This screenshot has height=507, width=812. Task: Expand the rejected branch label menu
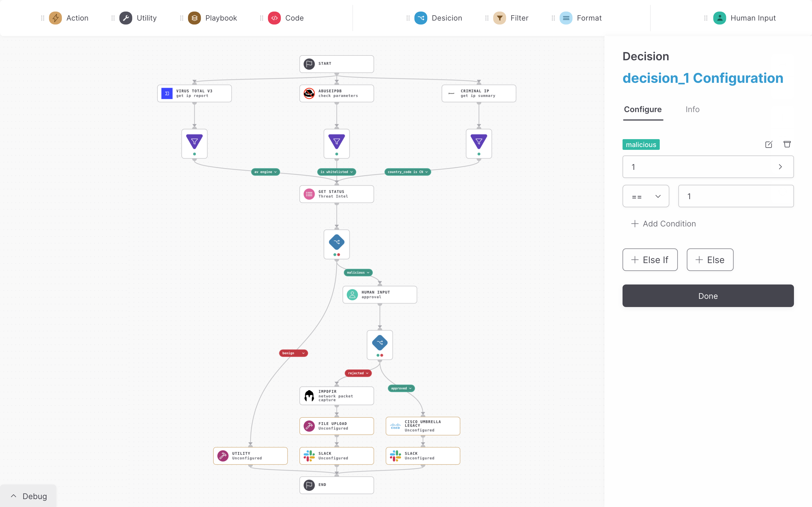click(x=367, y=373)
